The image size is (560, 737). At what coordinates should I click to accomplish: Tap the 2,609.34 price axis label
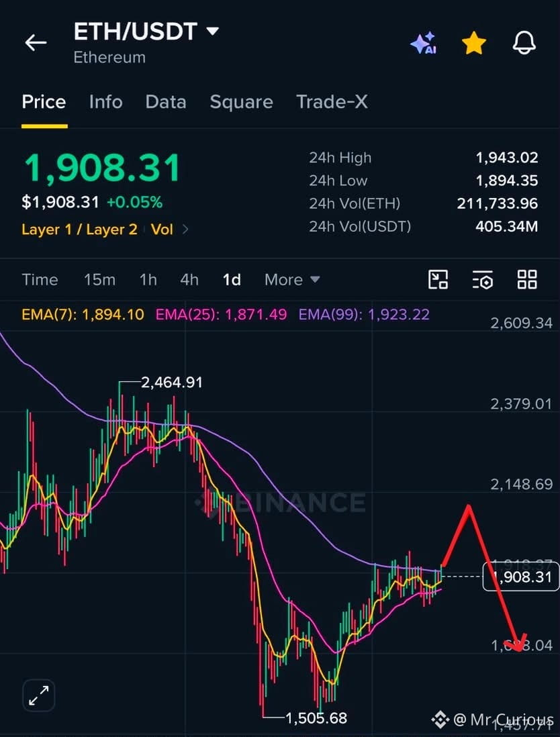tap(522, 323)
